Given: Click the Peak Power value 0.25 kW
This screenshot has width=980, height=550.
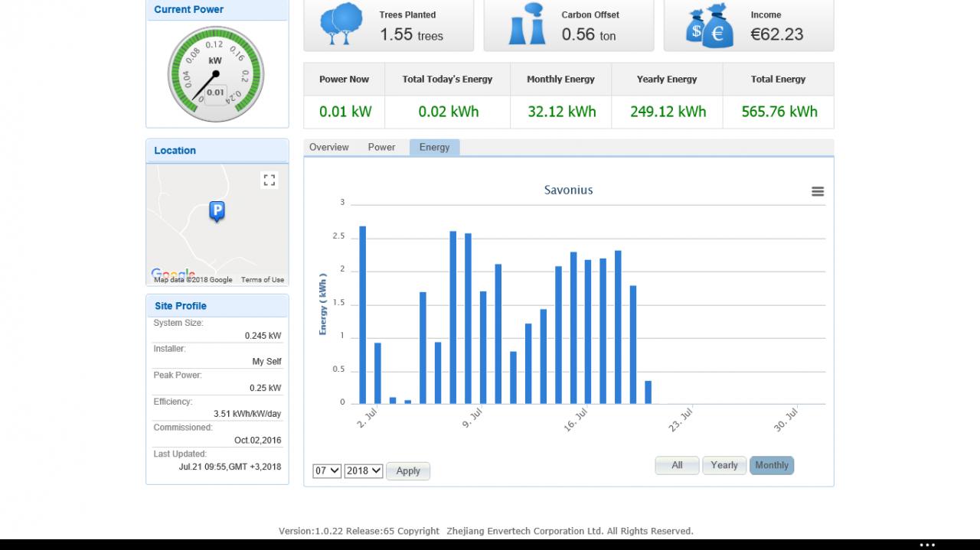Looking at the screenshot, I should point(265,388).
